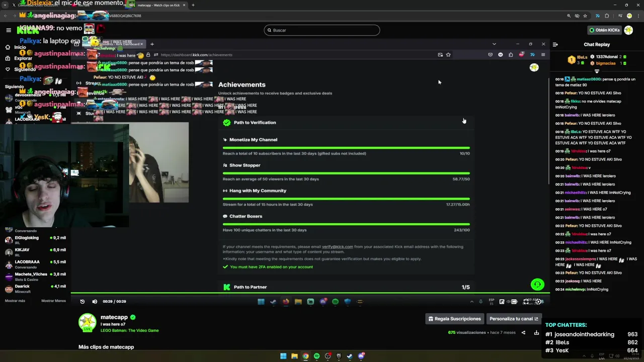Image resolution: width=644 pixels, height=362 pixels.
Task: Open KIKJAV channel in the sidebar
Action: click(x=35, y=252)
